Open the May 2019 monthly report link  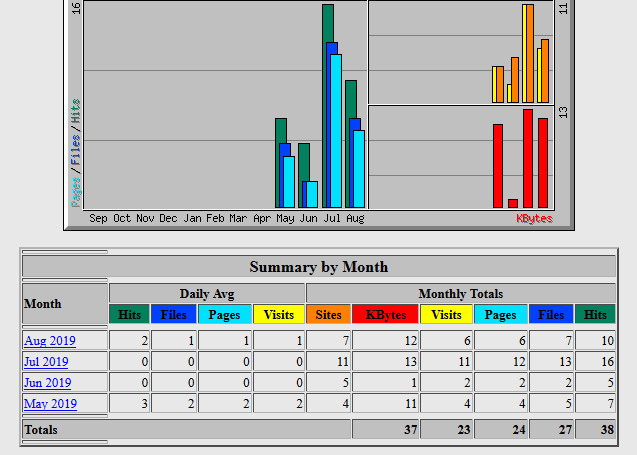pos(48,404)
